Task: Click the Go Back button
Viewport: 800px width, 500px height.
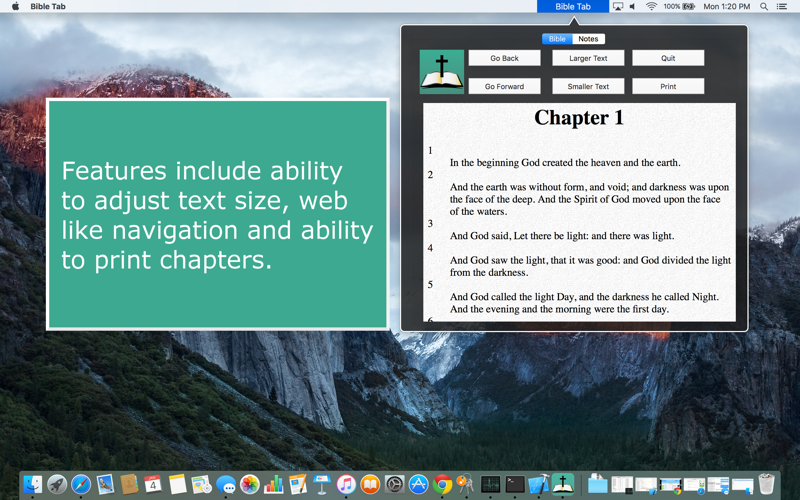Action: pos(504,58)
